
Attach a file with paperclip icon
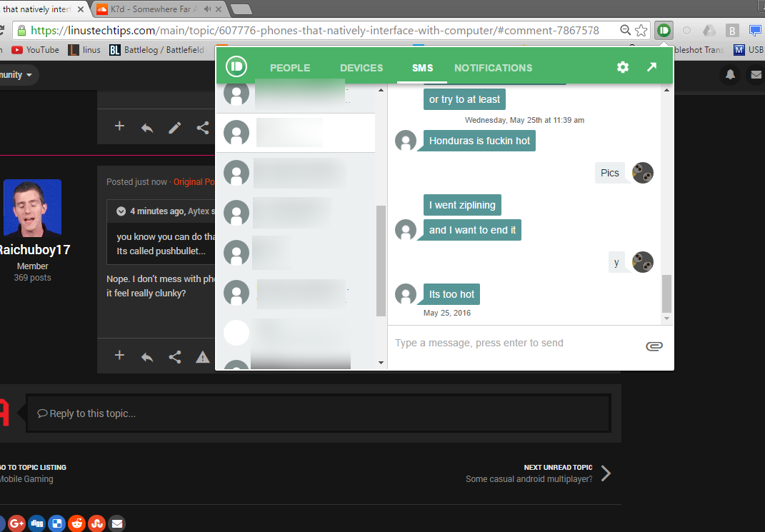[654, 346]
